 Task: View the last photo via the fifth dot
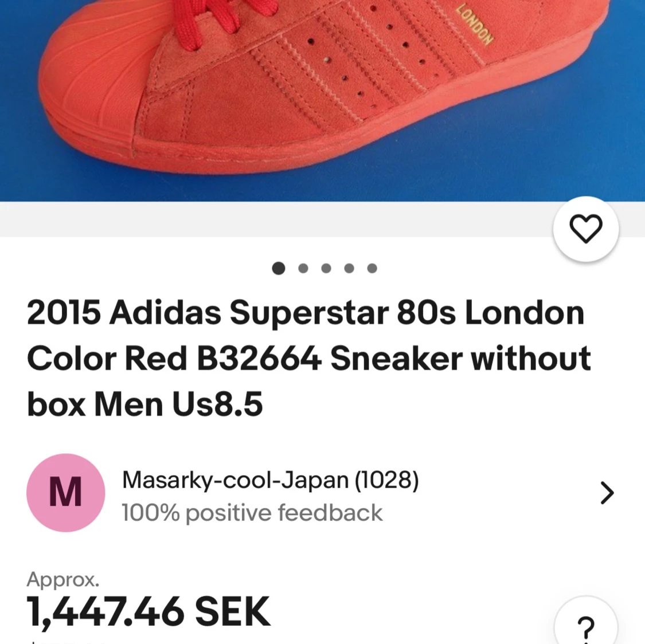point(372,268)
